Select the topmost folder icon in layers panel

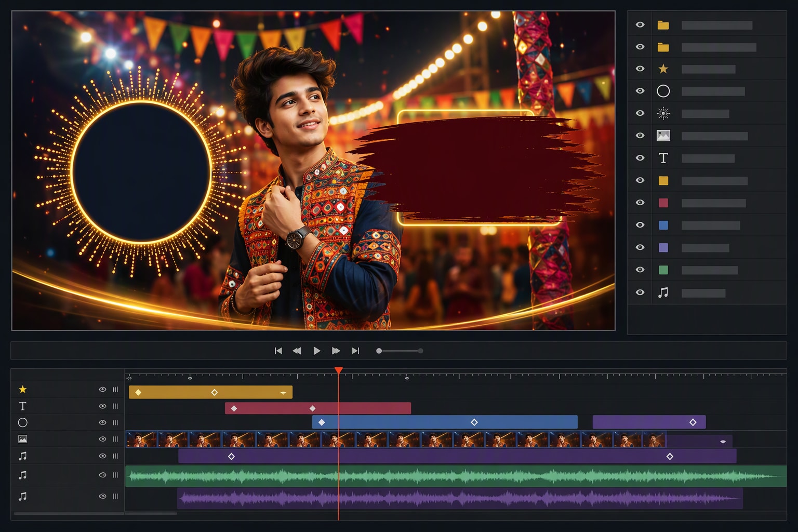[663, 25]
